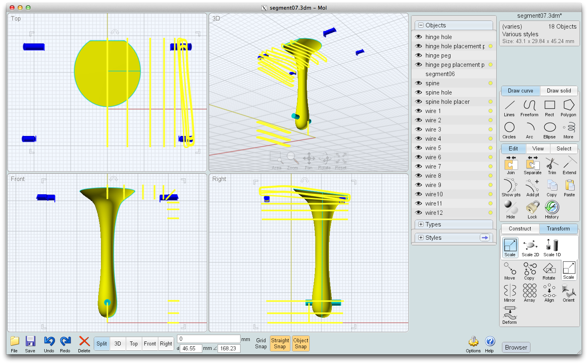The width and height of the screenshot is (588, 364).
Task: Select the Trim scissors tool
Action: pyautogui.click(x=552, y=166)
